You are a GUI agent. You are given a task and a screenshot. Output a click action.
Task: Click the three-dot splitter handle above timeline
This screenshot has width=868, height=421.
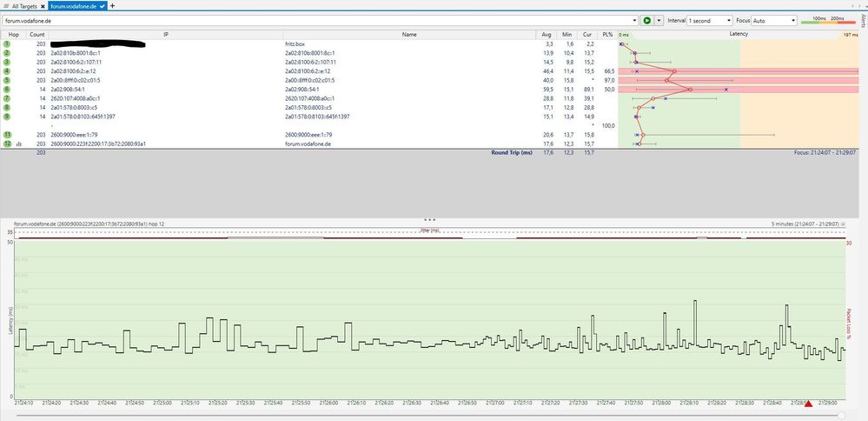[429, 220]
